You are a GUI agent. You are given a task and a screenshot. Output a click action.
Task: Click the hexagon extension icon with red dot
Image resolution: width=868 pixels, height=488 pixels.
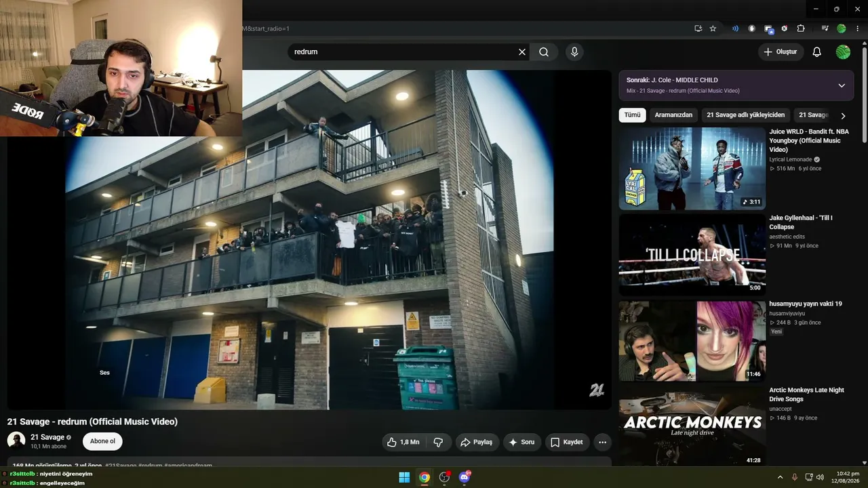pos(785,28)
